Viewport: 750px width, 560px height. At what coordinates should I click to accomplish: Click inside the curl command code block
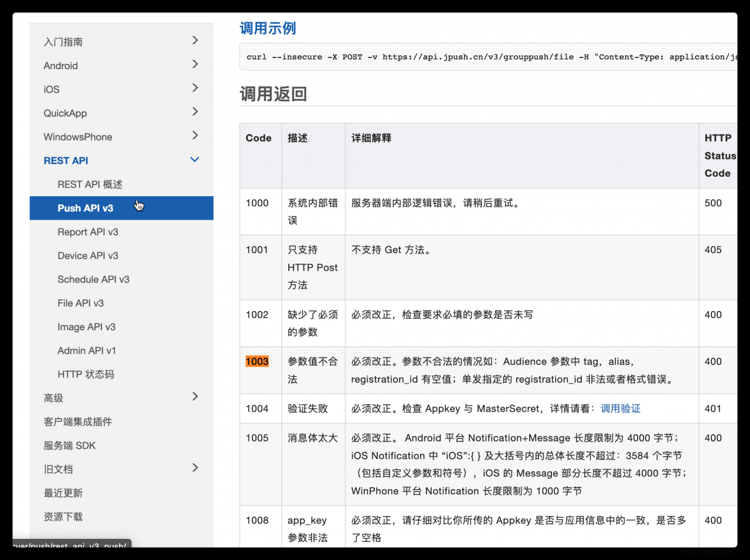click(488, 57)
